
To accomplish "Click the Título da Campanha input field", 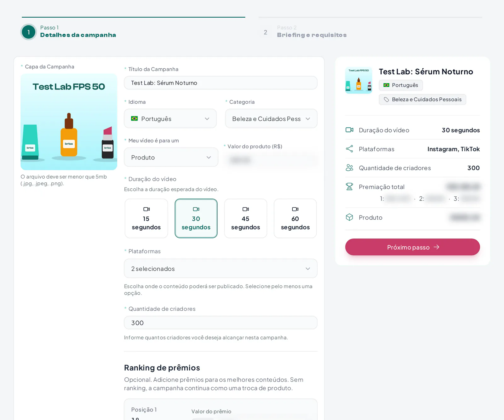I will point(221,83).
